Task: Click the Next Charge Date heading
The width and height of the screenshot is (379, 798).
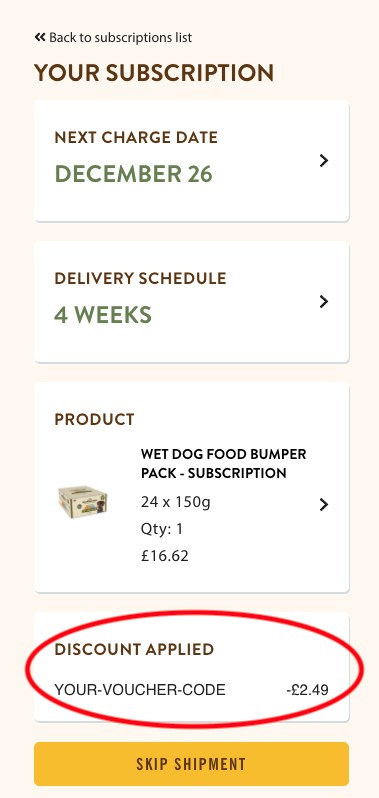Action: tap(136, 137)
